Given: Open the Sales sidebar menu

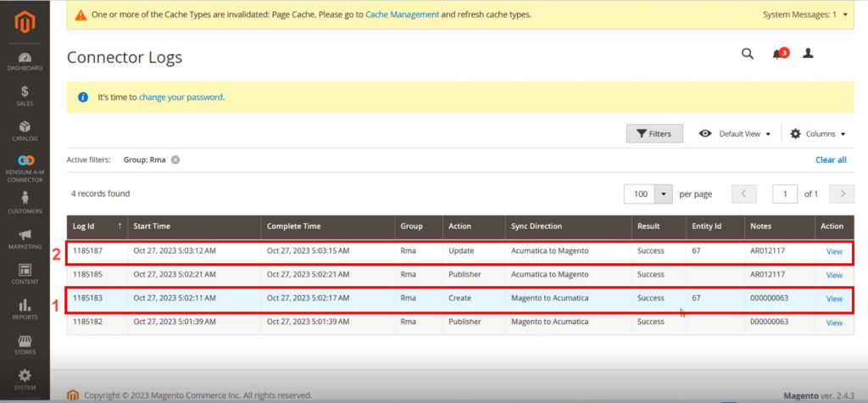Looking at the screenshot, I should [x=25, y=96].
